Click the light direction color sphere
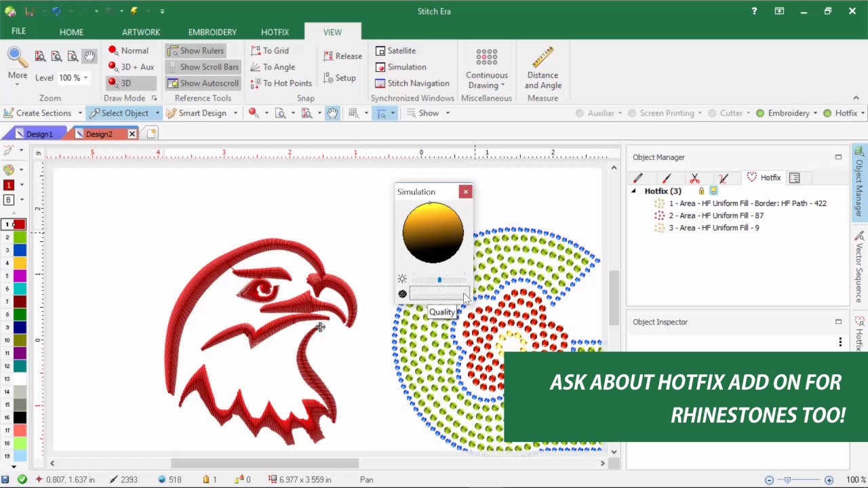Image resolution: width=868 pixels, height=488 pixels. (x=433, y=232)
